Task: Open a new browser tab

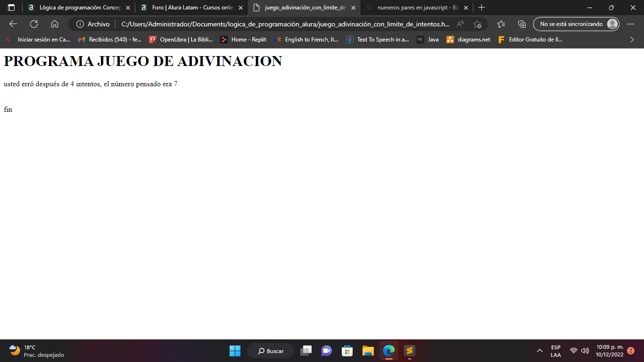Action: pos(481,8)
